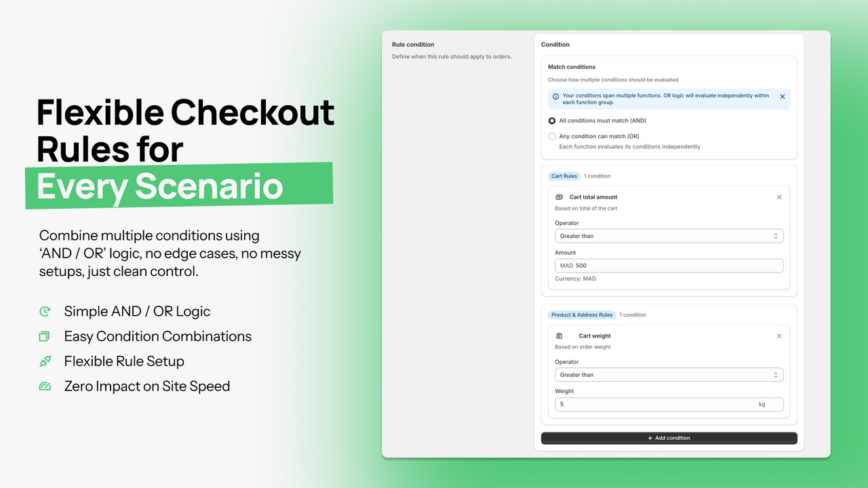Click the Easy Condition Combinations icon
The image size is (868, 488).
pyautogui.click(x=45, y=337)
